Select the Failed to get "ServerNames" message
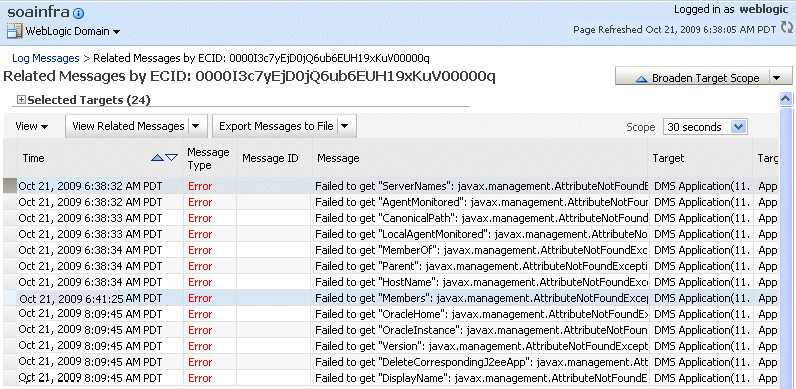796x389 pixels. pyautogui.click(x=481, y=186)
